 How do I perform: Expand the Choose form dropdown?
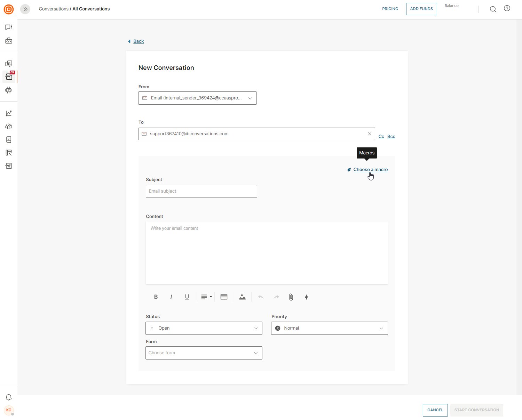(204, 353)
